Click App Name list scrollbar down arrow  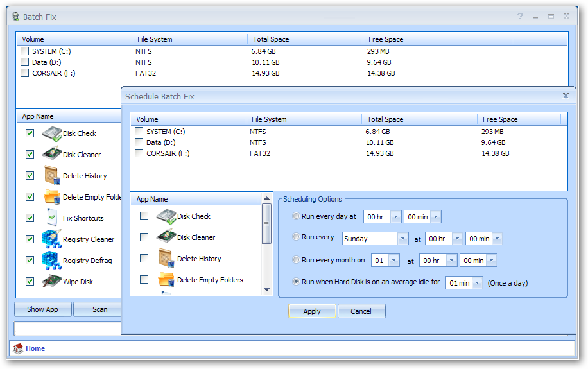point(266,289)
